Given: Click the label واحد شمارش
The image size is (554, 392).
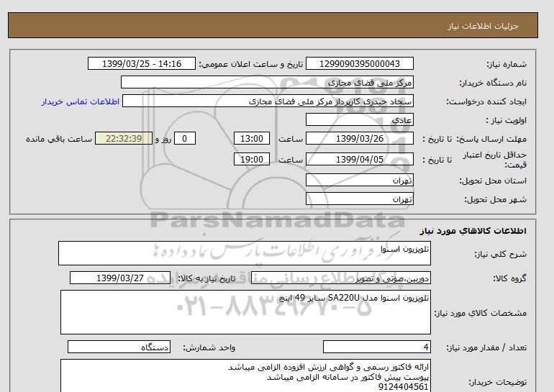Looking at the screenshot, I should 209,348.
